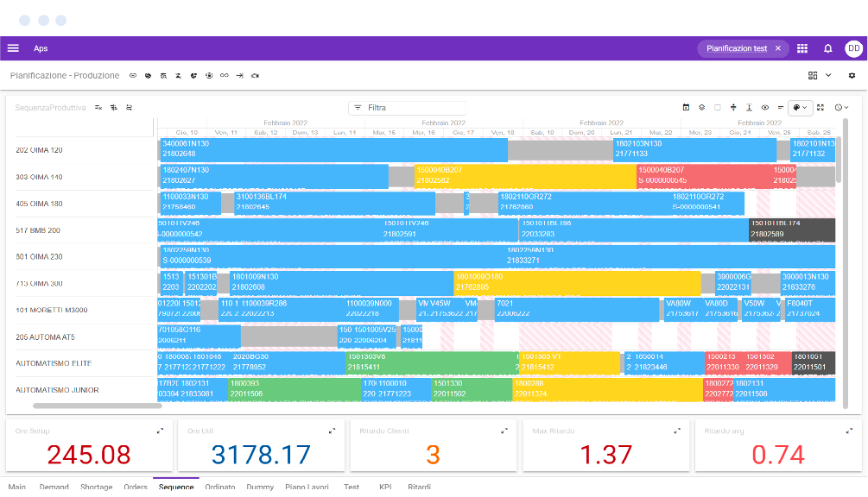Expand the Max Ritardo KPI card
This screenshot has width=868, height=497.
coord(675,431)
